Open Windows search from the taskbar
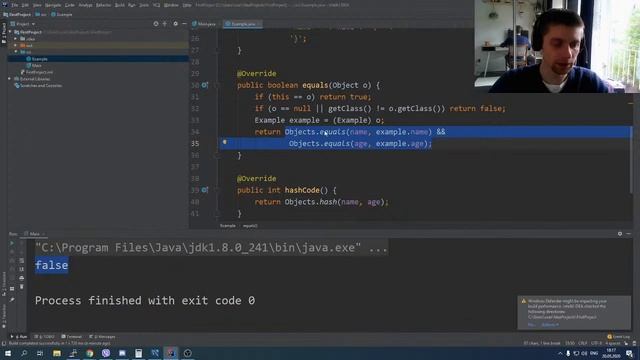Viewport: 640px width, 360px height. 24,353
